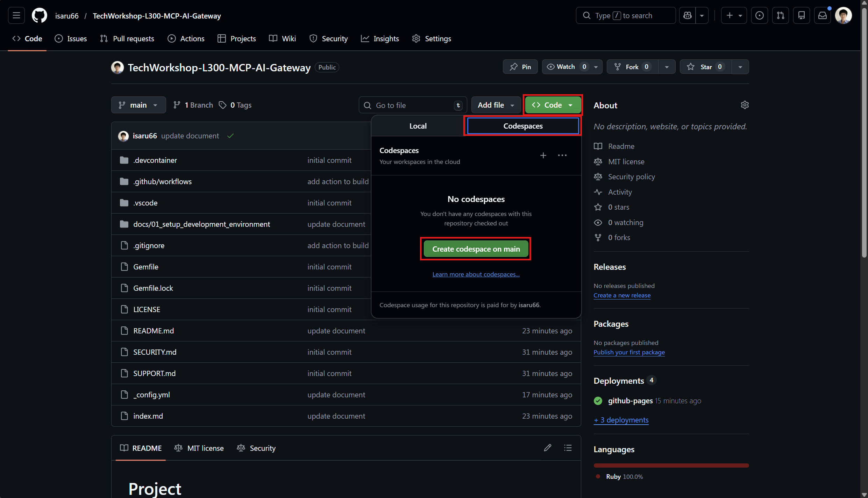Star this repository
868x498 pixels.
(x=705, y=67)
